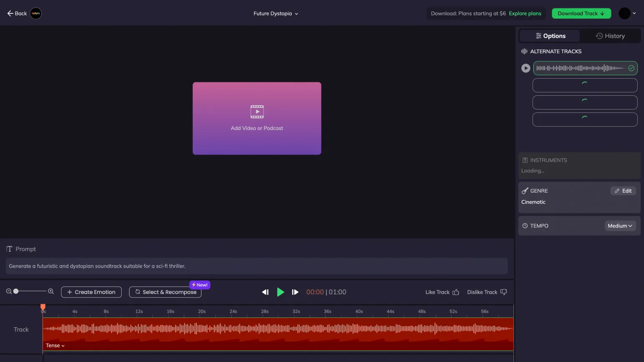Adjust the timeline zoom slider handle
Image resolution: width=644 pixels, height=362 pixels.
click(x=16, y=291)
